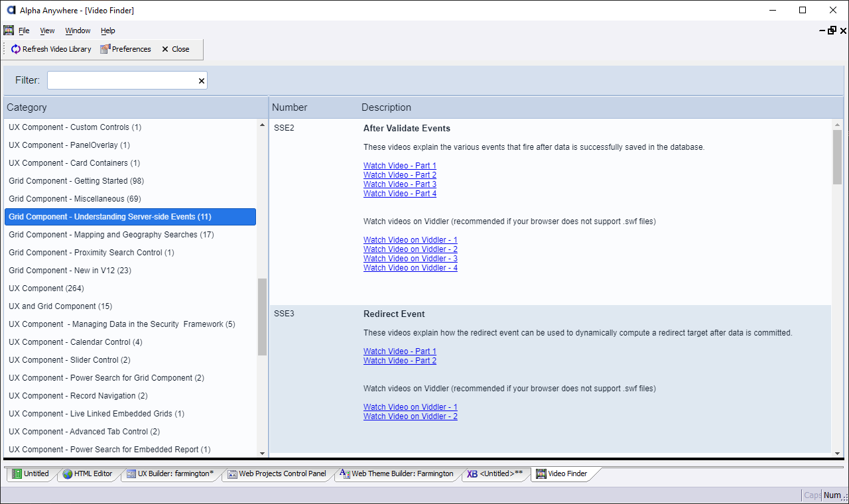The height and width of the screenshot is (504, 849).
Task: Open SSE3 Watch Video on Viddler - 1
Action: (411, 407)
